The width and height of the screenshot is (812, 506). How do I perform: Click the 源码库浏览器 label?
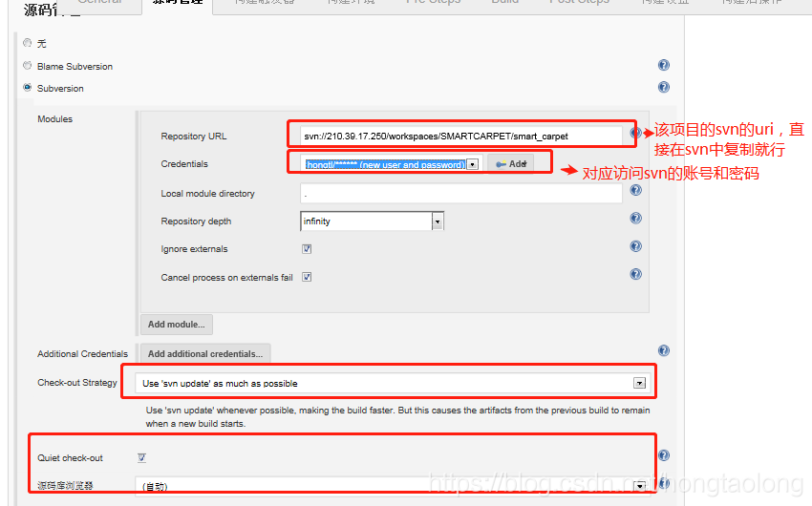[x=65, y=485]
